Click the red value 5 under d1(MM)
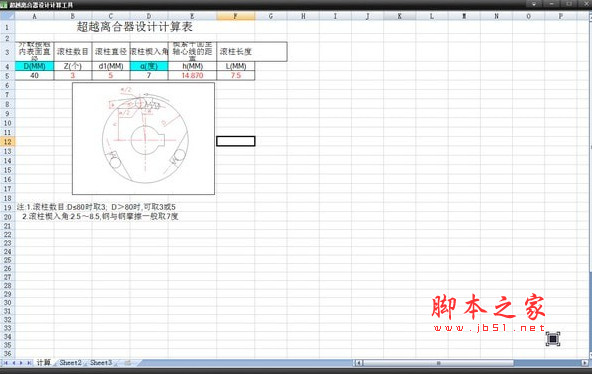 tap(111, 75)
